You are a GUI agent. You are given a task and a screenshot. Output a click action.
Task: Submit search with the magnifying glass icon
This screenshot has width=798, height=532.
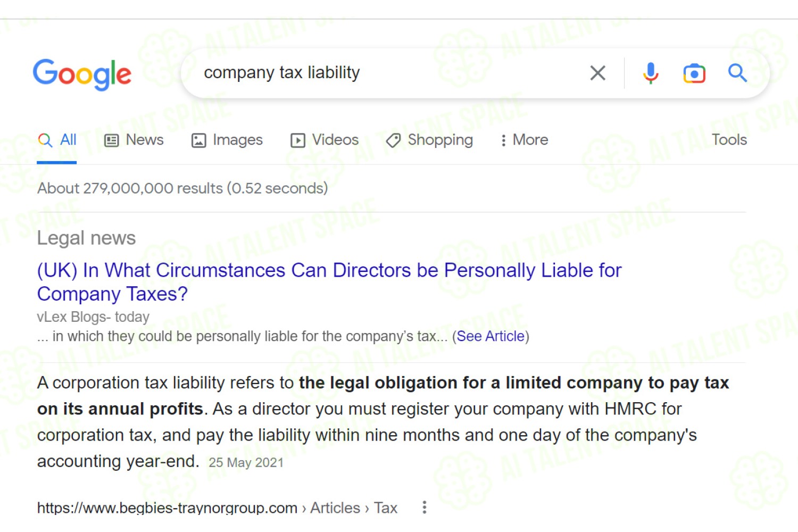click(737, 72)
